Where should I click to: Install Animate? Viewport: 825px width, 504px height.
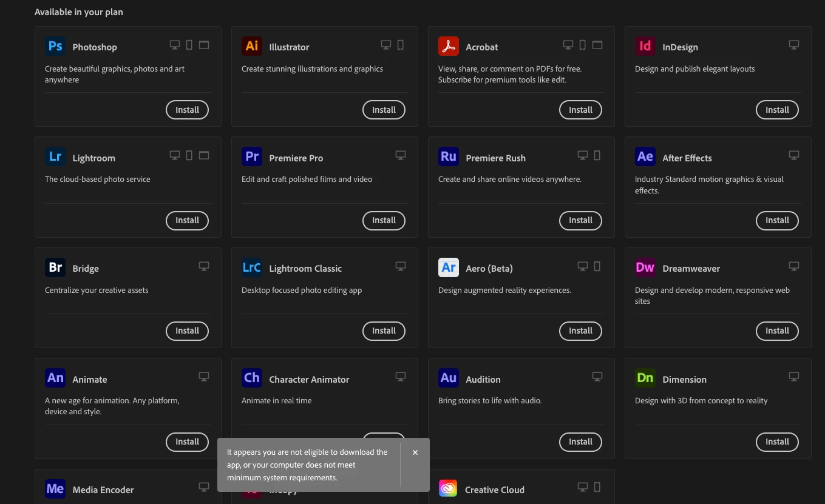(187, 442)
